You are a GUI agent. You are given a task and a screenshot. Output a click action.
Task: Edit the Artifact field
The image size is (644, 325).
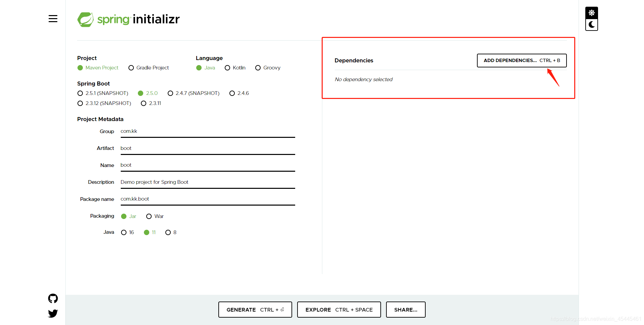coord(208,148)
